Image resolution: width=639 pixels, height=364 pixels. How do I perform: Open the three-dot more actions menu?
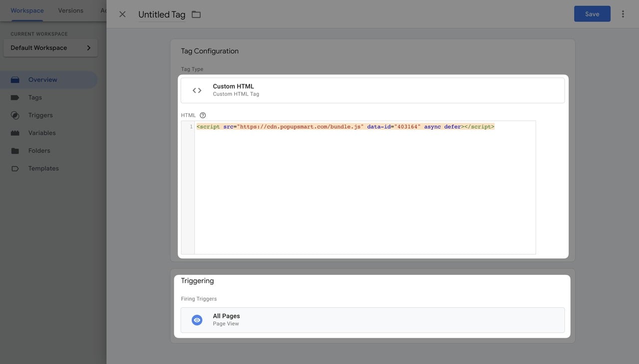click(623, 14)
